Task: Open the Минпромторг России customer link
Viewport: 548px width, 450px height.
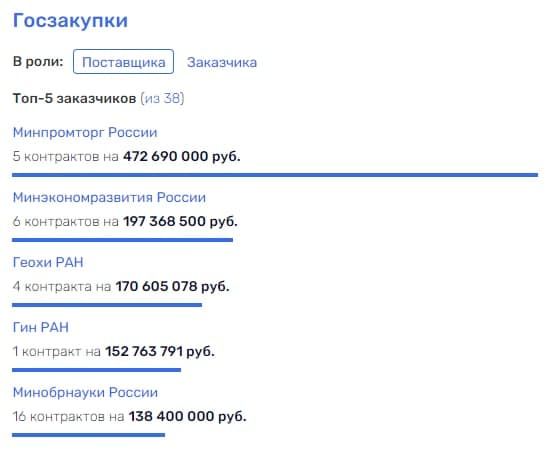Action: (85, 132)
